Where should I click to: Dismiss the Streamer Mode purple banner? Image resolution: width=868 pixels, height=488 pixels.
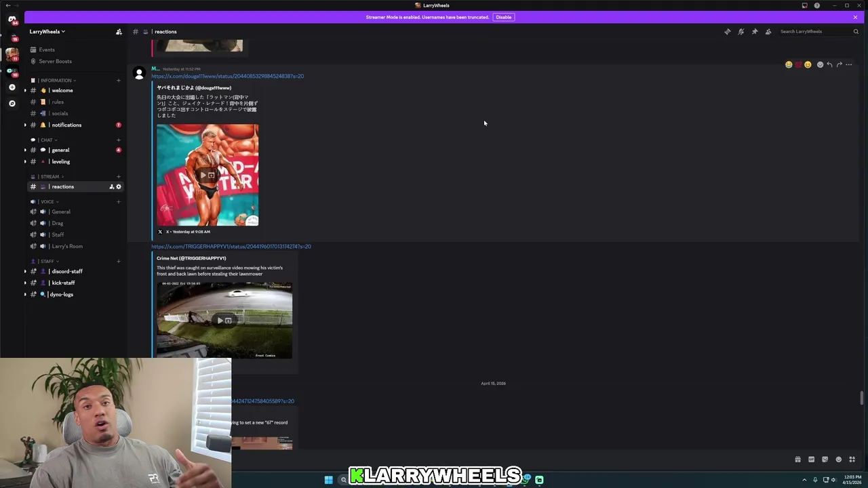pyautogui.click(x=855, y=17)
